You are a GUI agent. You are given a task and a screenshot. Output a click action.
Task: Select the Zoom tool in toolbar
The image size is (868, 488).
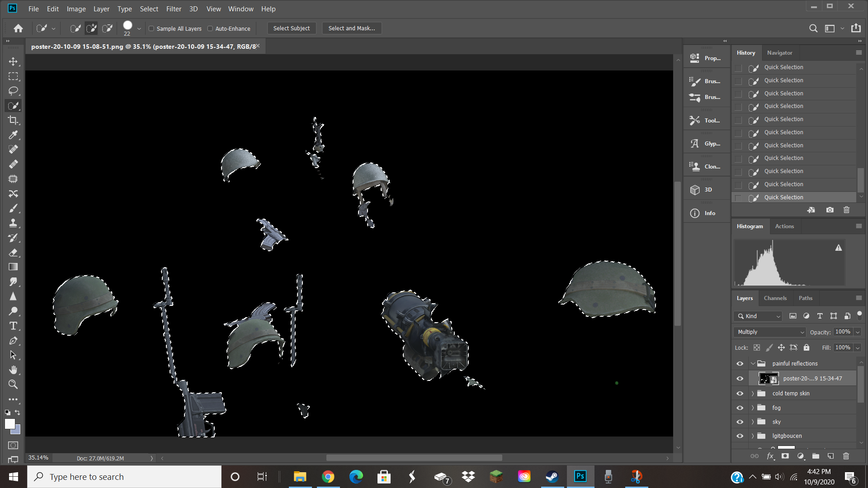[x=13, y=385]
